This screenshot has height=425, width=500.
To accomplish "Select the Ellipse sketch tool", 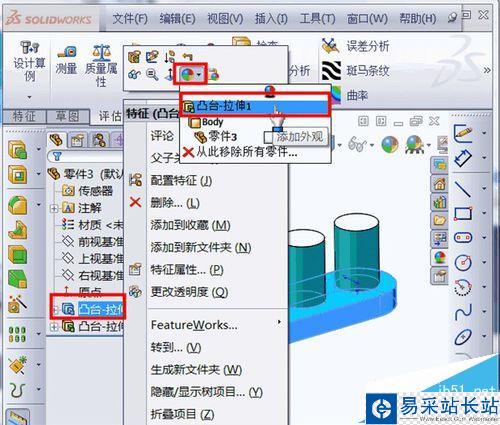I will [x=463, y=337].
